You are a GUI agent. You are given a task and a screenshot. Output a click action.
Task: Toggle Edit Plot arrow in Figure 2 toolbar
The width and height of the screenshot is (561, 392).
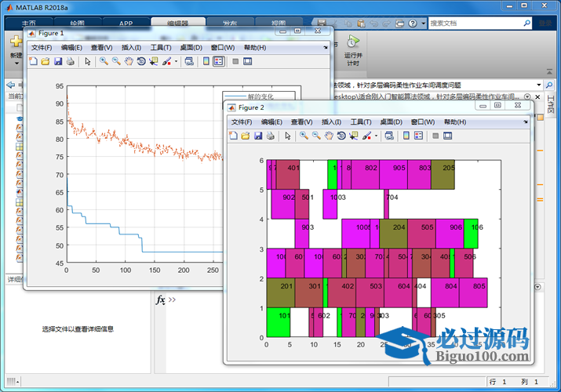(287, 136)
